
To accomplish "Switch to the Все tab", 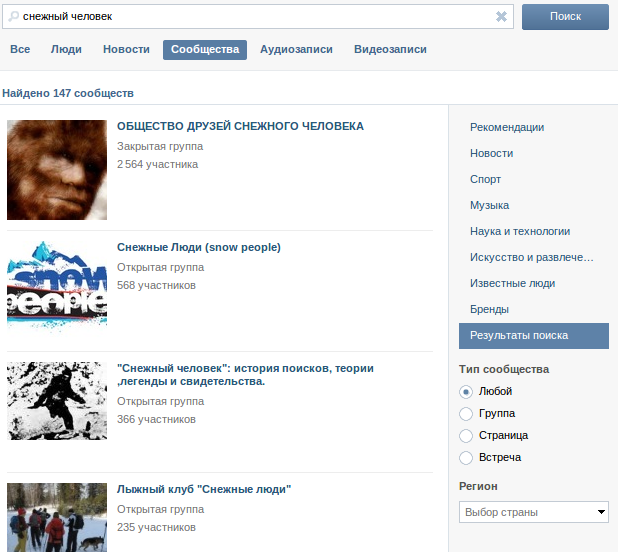I will pyautogui.click(x=20, y=49).
